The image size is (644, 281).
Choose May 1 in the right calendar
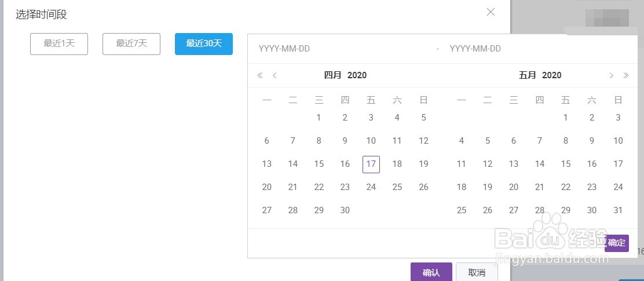coord(566,118)
